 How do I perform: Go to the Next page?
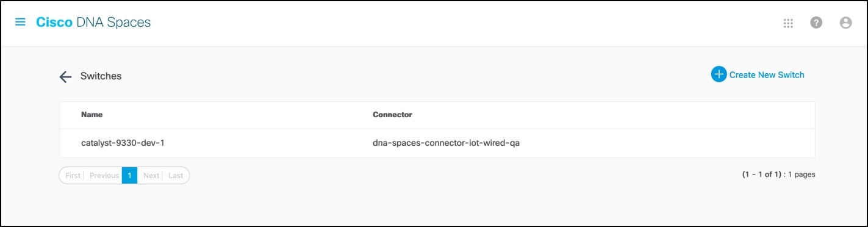(151, 175)
